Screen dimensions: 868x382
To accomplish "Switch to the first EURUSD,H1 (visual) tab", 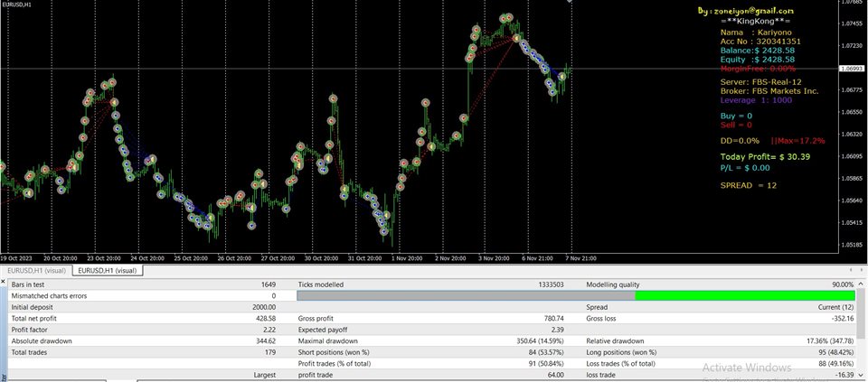I will [35, 270].
